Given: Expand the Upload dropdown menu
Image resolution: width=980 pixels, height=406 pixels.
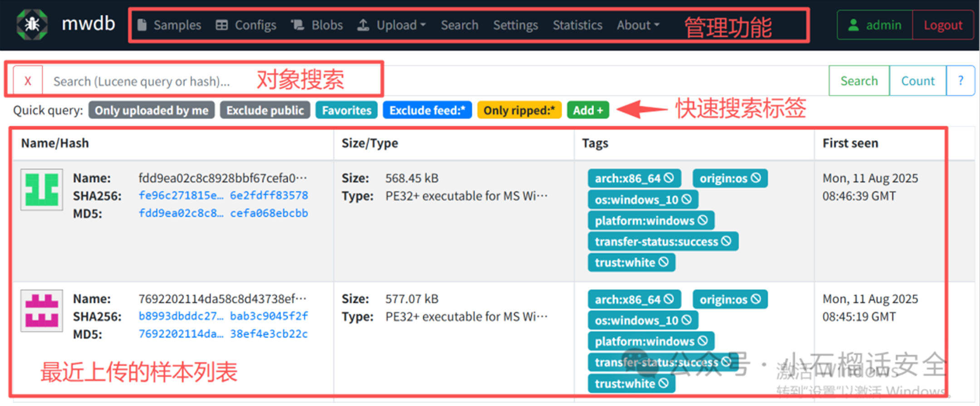Looking at the screenshot, I should [x=392, y=25].
